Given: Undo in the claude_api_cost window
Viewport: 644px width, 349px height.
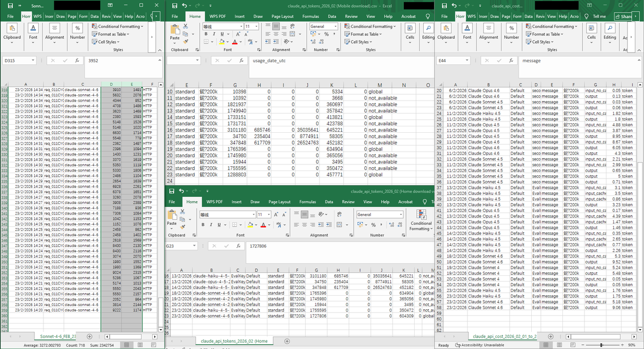Looking at the screenshot, I should click(x=454, y=6).
